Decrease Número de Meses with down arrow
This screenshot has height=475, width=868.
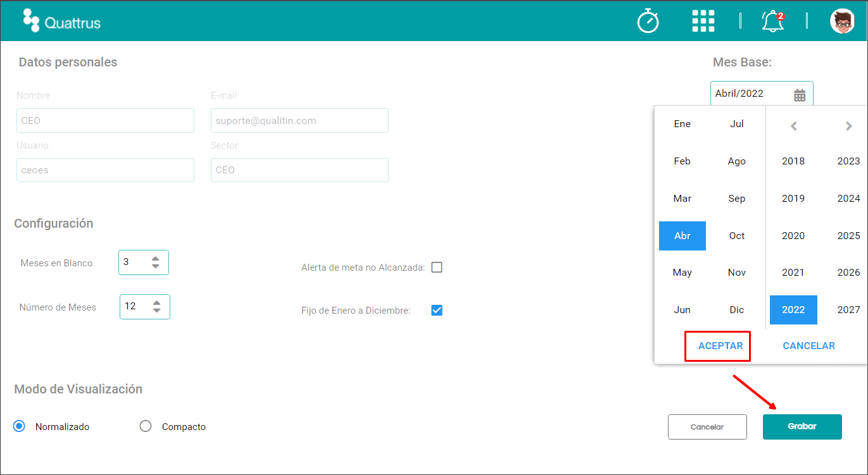(157, 311)
